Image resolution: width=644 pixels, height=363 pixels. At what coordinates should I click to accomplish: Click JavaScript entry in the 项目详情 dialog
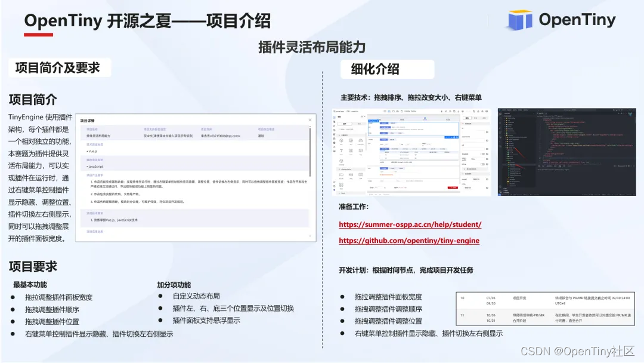(95, 167)
